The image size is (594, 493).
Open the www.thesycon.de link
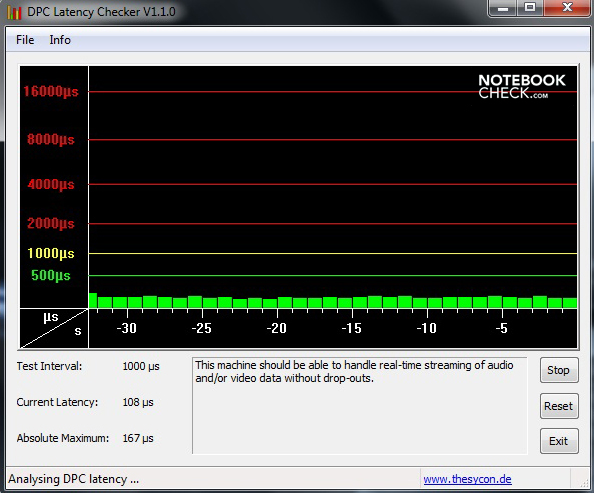click(467, 479)
